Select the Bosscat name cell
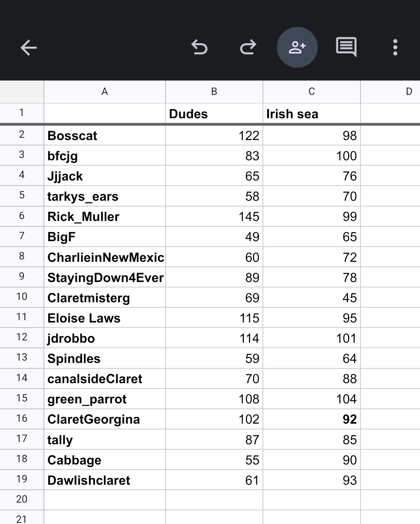 pos(105,135)
